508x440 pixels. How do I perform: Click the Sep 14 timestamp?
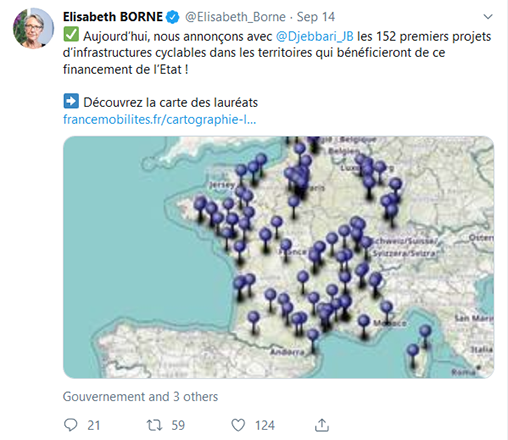(x=316, y=17)
